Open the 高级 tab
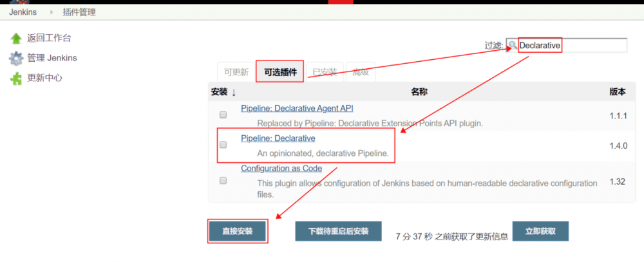This screenshot has height=262, width=644. click(x=361, y=72)
